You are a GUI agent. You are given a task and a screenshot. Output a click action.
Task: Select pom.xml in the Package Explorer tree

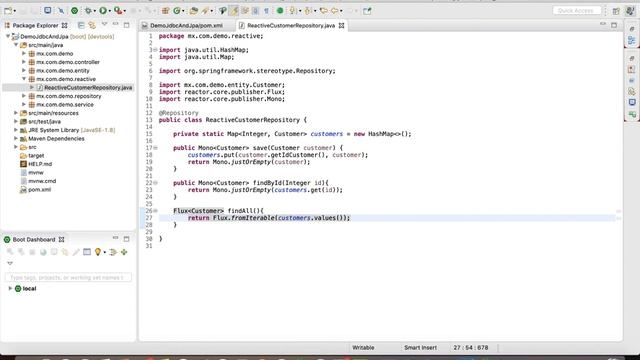pyautogui.click(x=40, y=190)
